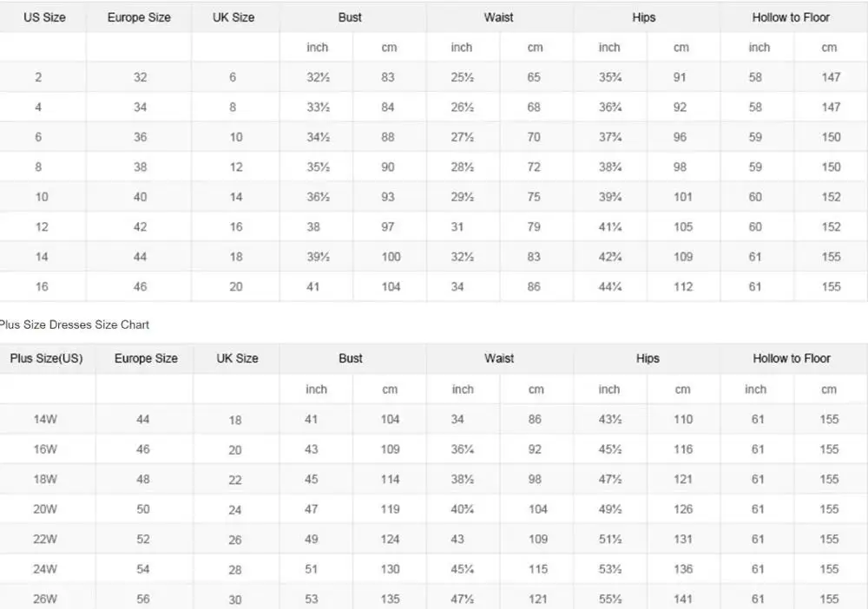This screenshot has height=609, width=868.
Task: Select the 14W plus size cell
Action: [x=45, y=419]
